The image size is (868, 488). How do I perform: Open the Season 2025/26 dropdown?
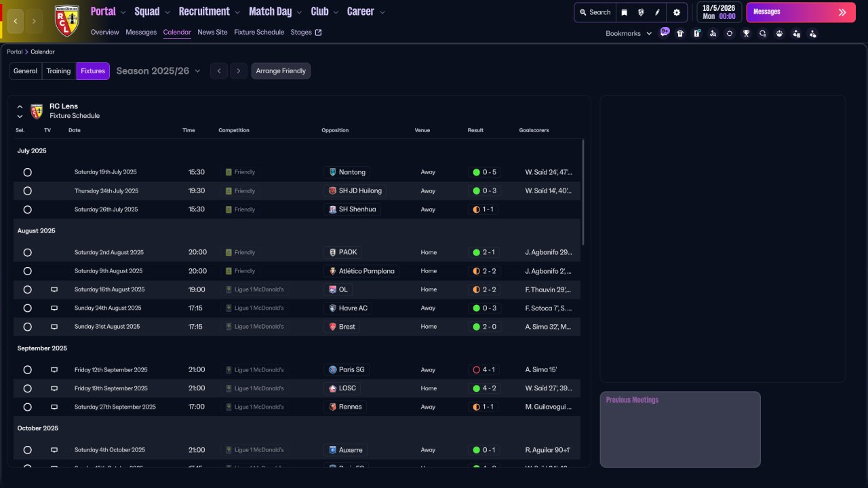pos(158,71)
